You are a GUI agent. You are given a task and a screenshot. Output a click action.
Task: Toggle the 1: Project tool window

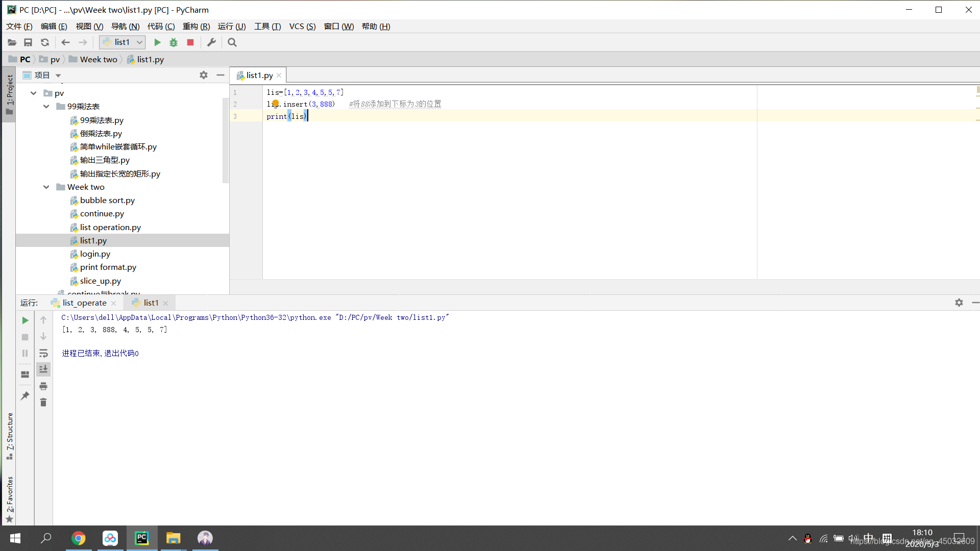pyautogui.click(x=9, y=95)
